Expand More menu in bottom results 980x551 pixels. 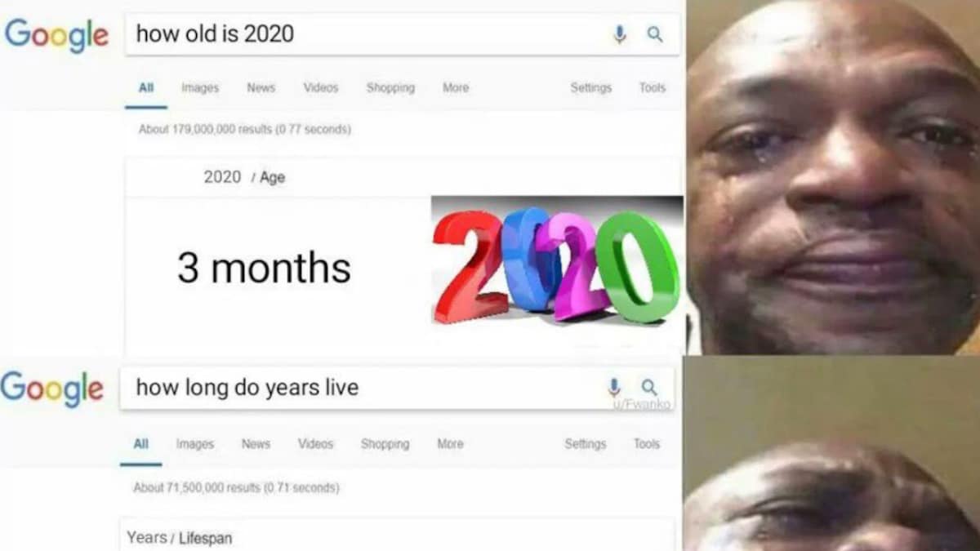click(x=450, y=444)
